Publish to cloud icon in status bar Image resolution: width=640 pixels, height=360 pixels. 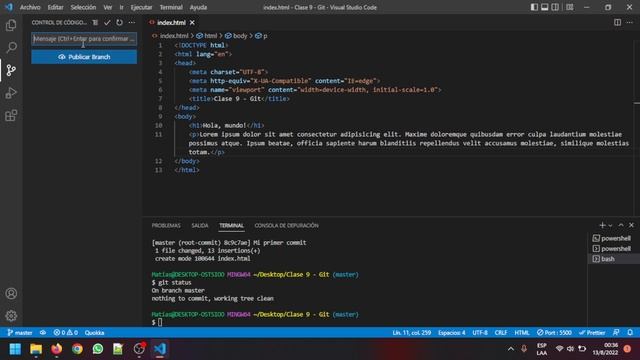point(43,333)
